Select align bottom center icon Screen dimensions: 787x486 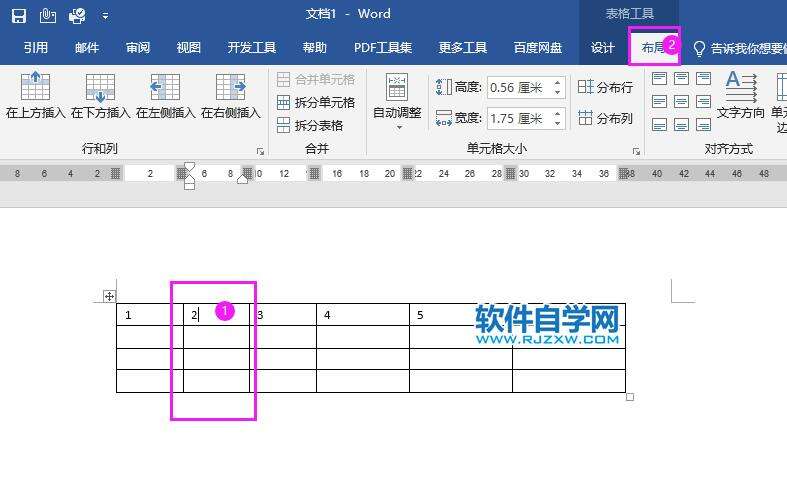[681, 125]
